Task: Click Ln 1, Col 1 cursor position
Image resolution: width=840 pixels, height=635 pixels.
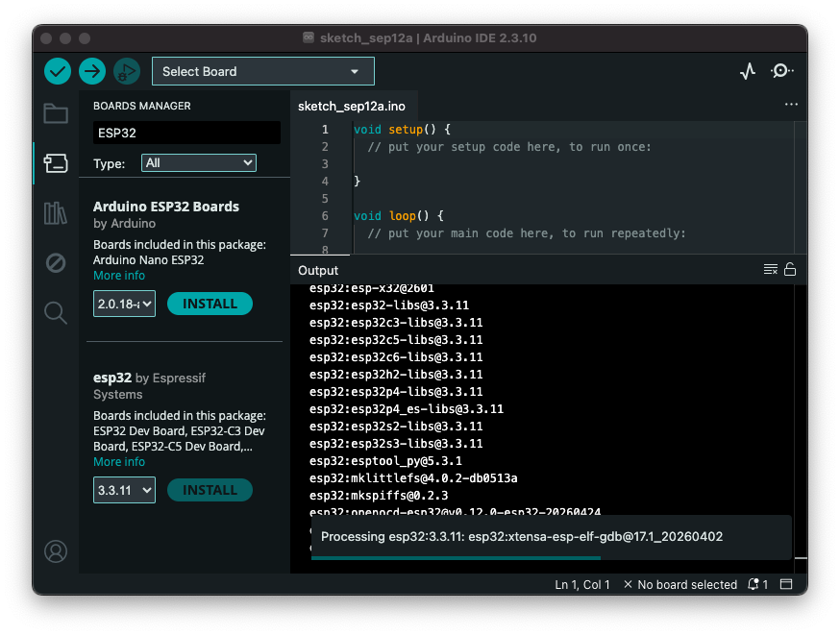Action: pyautogui.click(x=581, y=585)
